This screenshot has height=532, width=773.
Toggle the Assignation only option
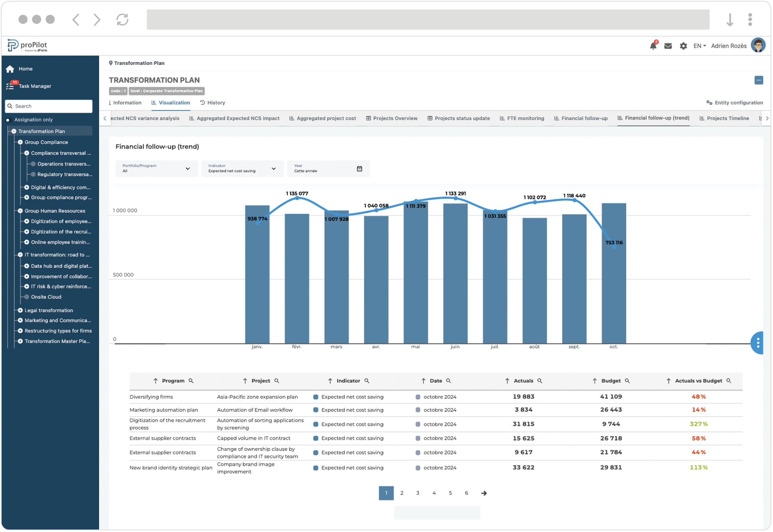pyautogui.click(x=8, y=120)
